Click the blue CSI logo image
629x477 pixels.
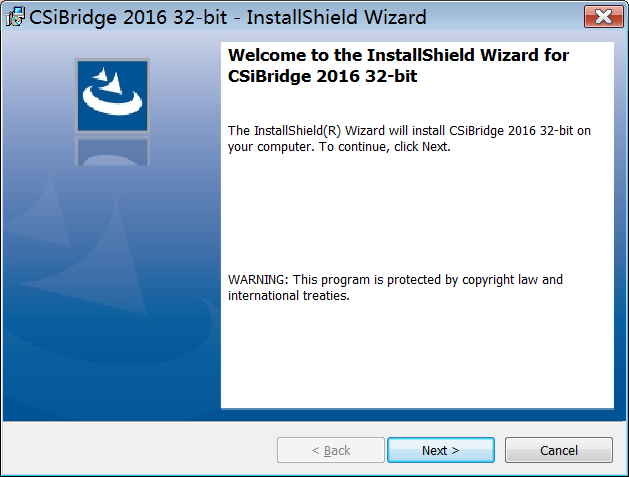112,95
